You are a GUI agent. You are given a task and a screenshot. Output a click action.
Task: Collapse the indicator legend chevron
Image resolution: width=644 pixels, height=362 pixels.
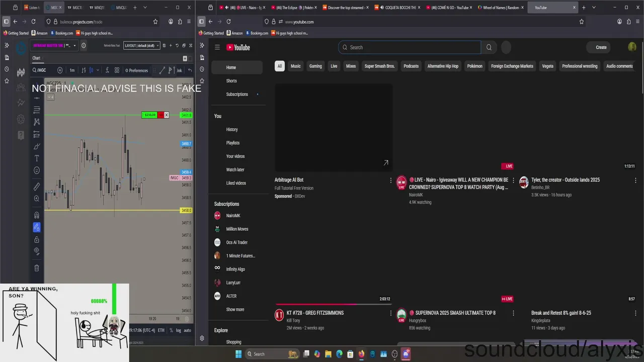tap(51, 97)
